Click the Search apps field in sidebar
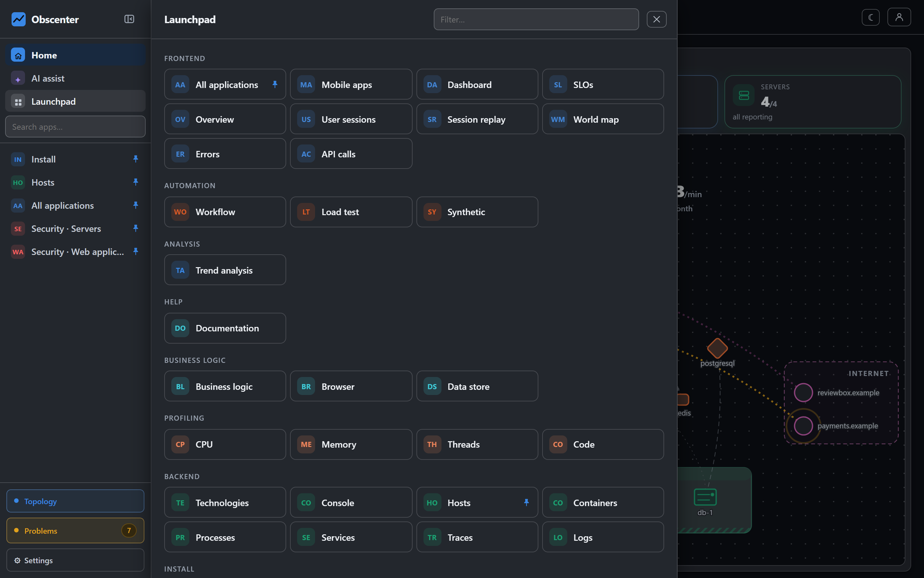 pyautogui.click(x=75, y=127)
